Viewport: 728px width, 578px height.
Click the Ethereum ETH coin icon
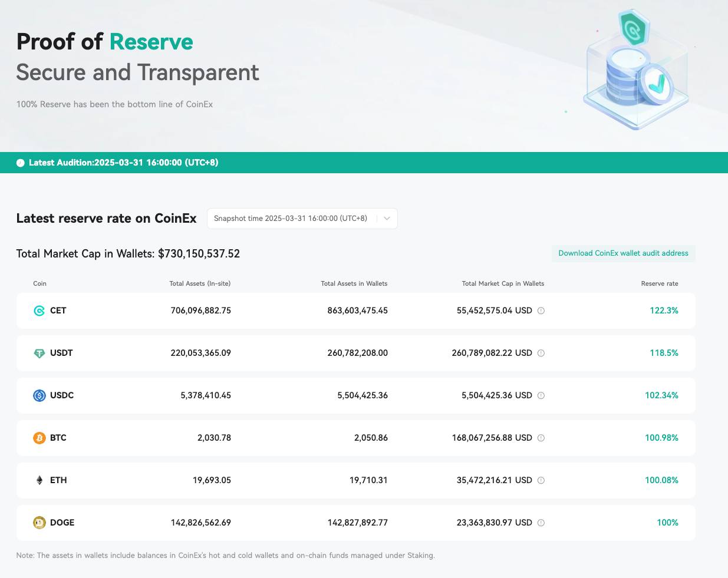(x=39, y=480)
